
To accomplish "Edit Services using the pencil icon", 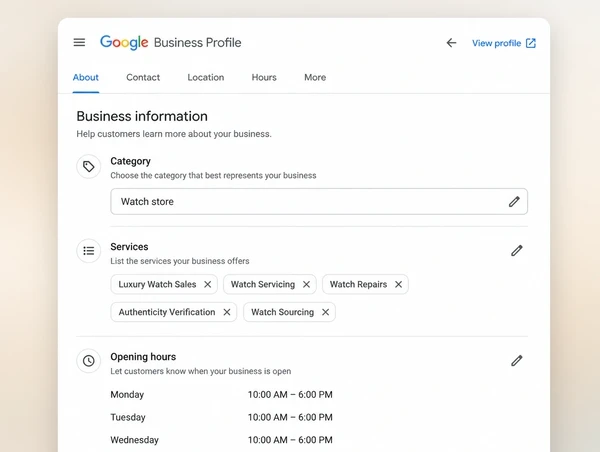I will click(517, 251).
